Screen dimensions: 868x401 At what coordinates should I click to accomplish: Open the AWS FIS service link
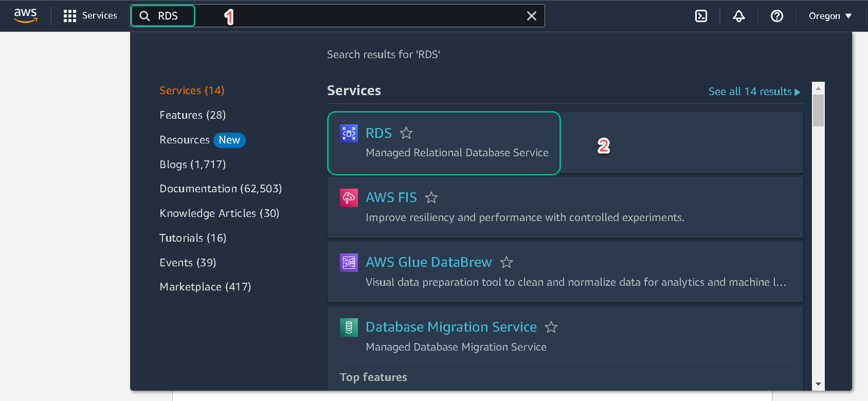click(391, 197)
